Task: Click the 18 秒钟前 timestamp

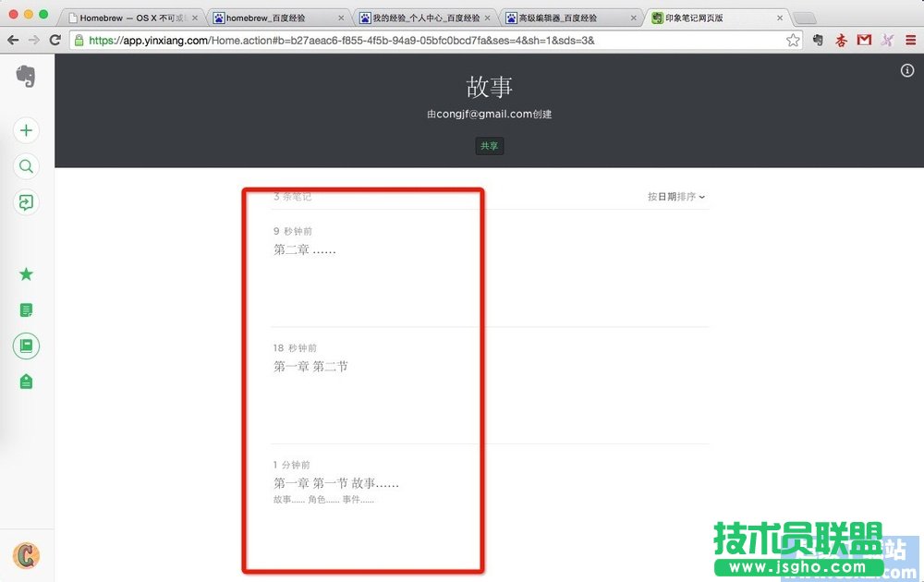Action: (x=295, y=348)
